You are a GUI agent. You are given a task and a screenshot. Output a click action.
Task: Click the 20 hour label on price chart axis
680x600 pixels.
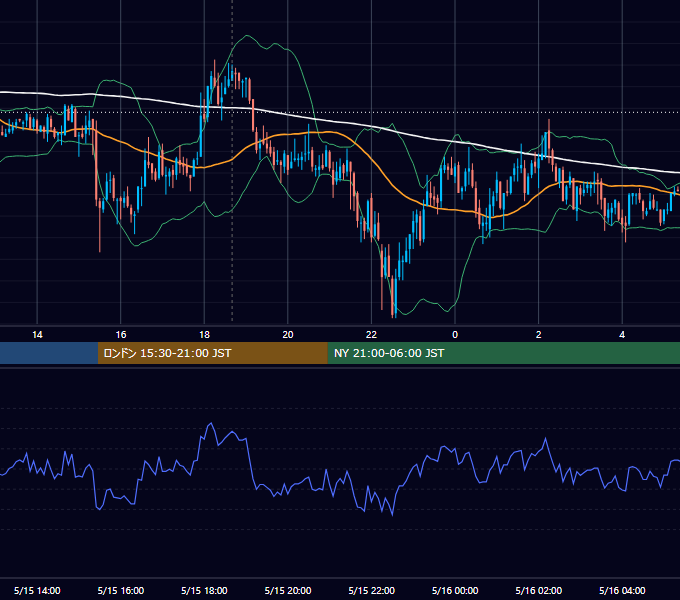(288, 335)
